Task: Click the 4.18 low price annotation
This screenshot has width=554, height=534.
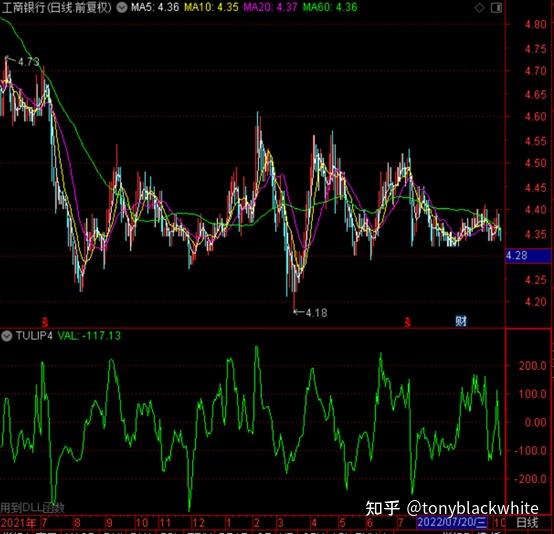Action: 316,313
